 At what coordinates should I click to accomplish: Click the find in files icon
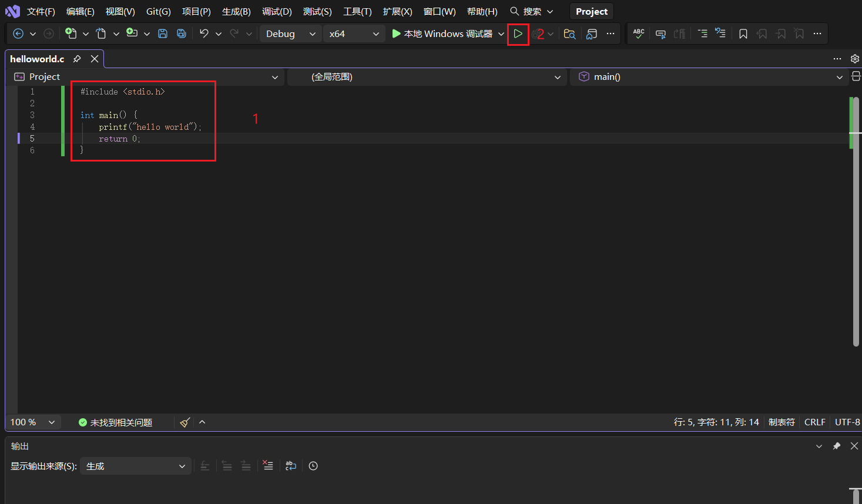(569, 34)
